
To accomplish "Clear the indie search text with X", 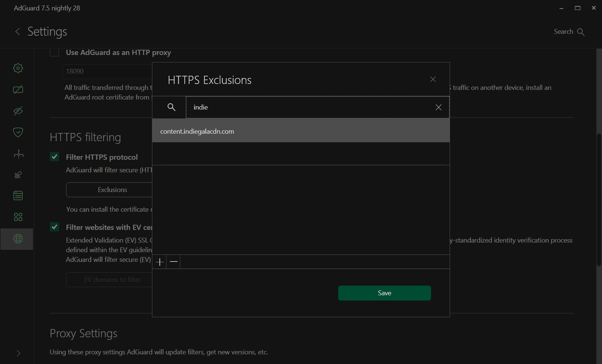I will pyautogui.click(x=438, y=107).
